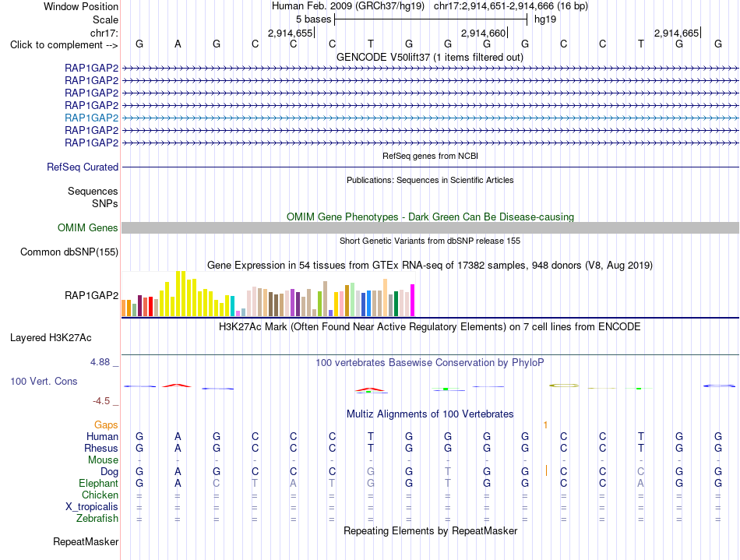Click the 'chr17:' ruler label
Image resolution: width=740 pixels, height=560 pixels.
tap(104, 33)
